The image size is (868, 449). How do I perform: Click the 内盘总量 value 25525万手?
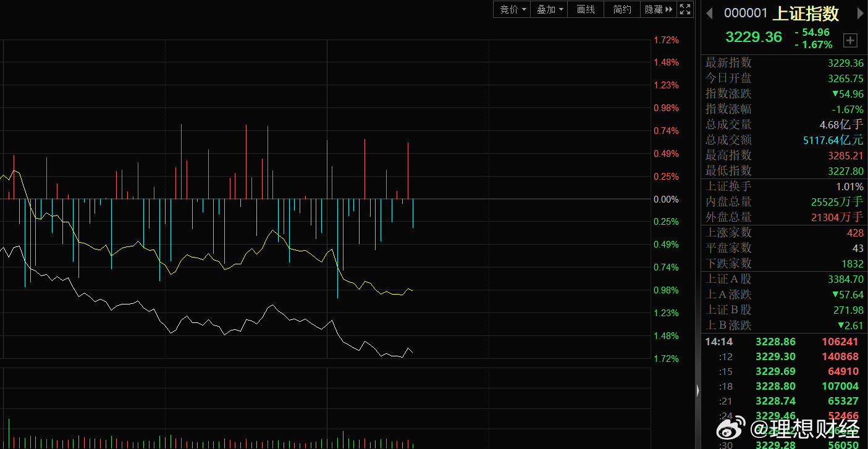click(837, 202)
